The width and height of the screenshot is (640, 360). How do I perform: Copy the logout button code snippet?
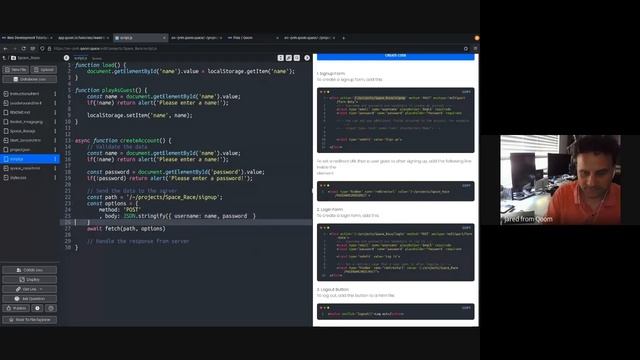[466, 308]
